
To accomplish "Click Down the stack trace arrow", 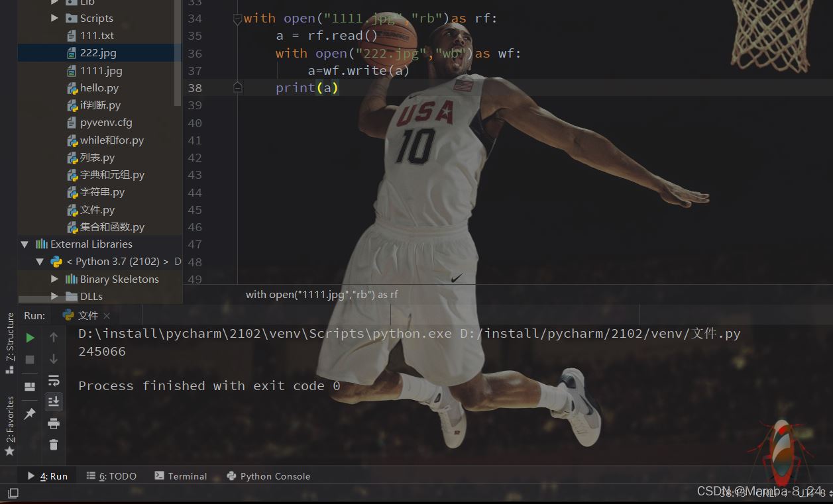I will (x=54, y=359).
